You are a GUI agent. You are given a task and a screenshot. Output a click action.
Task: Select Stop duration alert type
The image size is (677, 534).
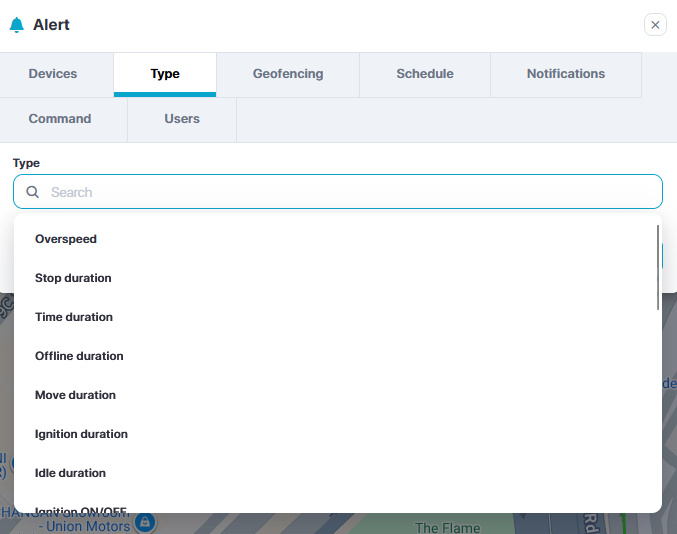pyautogui.click(x=73, y=278)
